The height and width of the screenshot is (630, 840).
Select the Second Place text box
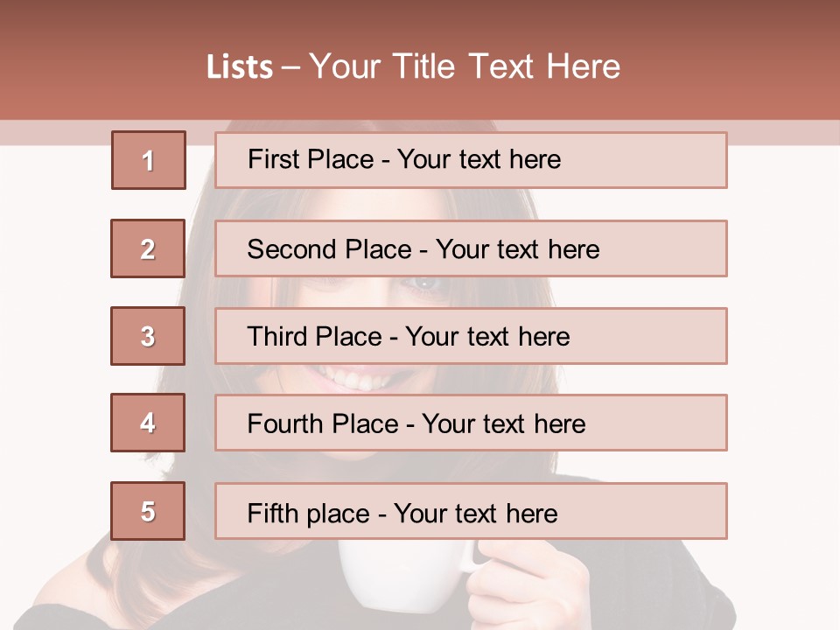[x=471, y=248]
